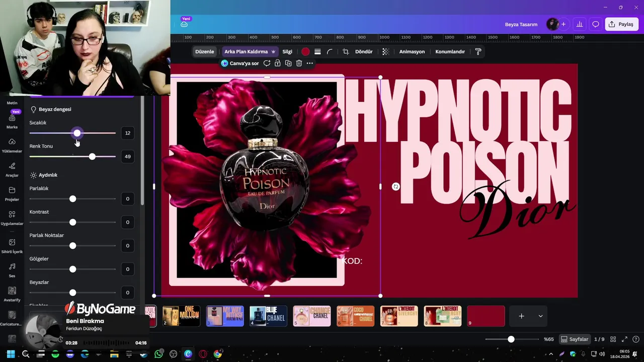Open the comments speech bubble icon
The width and height of the screenshot is (644, 362).
click(x=596, y=24)
